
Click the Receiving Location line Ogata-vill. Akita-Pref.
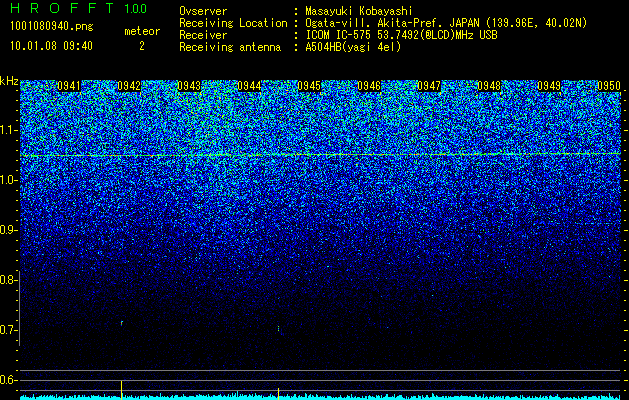(372, 23)
